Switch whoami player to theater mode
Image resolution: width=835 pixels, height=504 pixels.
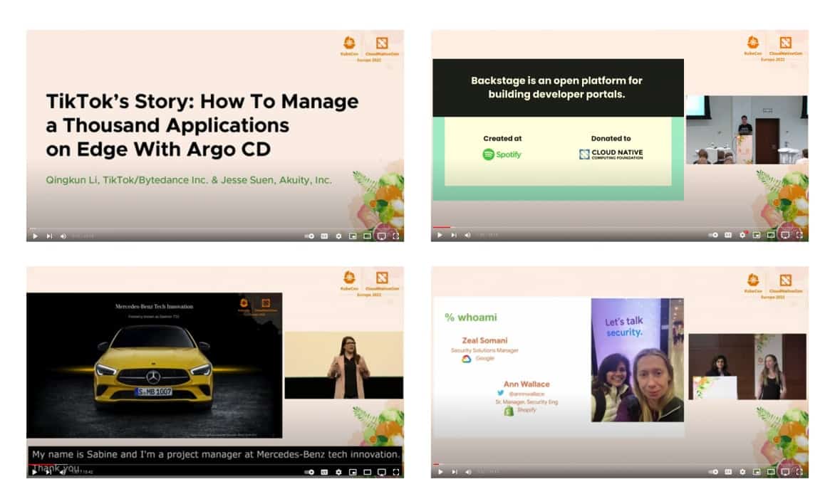[771, 471]
